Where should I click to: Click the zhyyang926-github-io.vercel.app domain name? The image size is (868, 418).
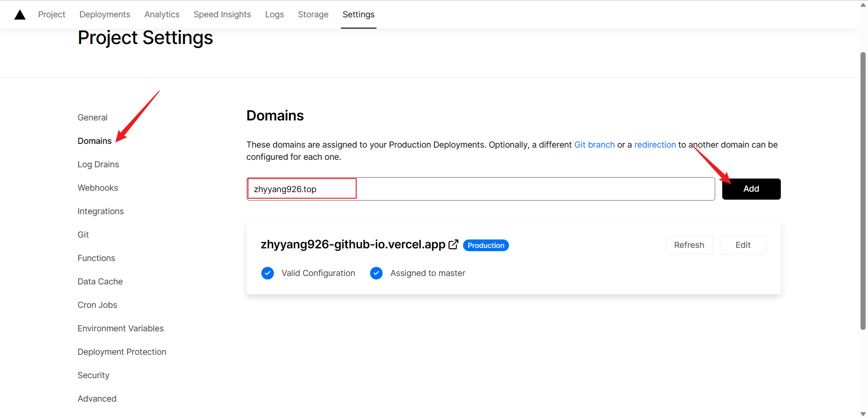coord(353,245)
